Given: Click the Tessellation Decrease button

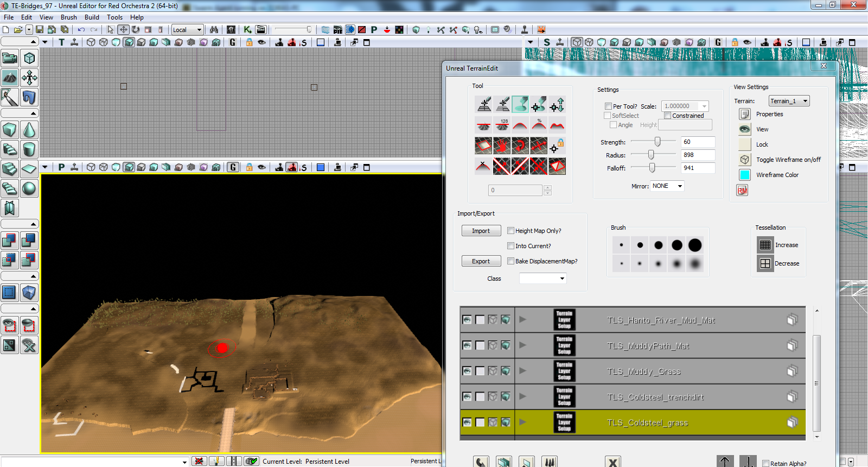Looking at the screenshot, I should click(765, 263).
